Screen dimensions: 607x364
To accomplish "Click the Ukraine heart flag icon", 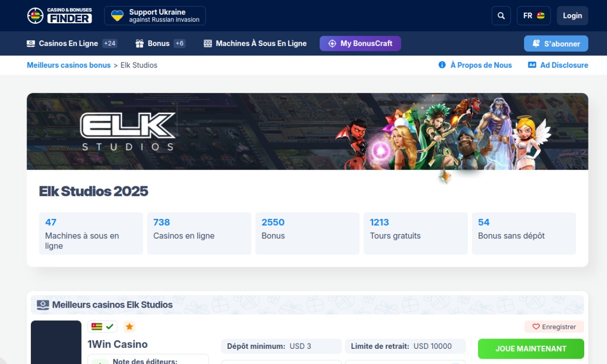I will (117, 16).
